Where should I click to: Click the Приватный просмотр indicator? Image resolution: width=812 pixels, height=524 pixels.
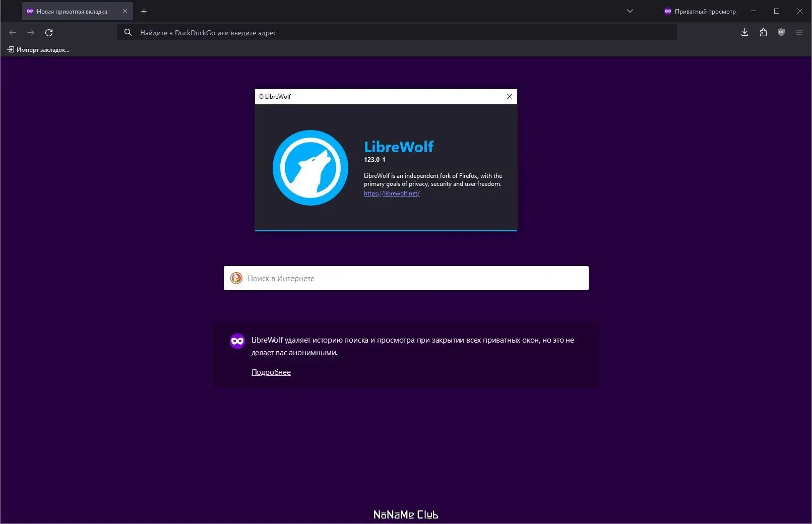[x=700, y=11]
